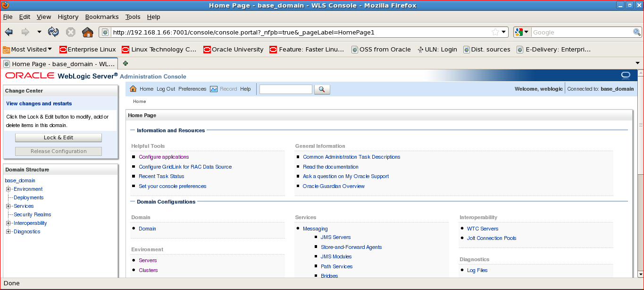Reload the page with the Refresh icon

click(x=53, y=32)
